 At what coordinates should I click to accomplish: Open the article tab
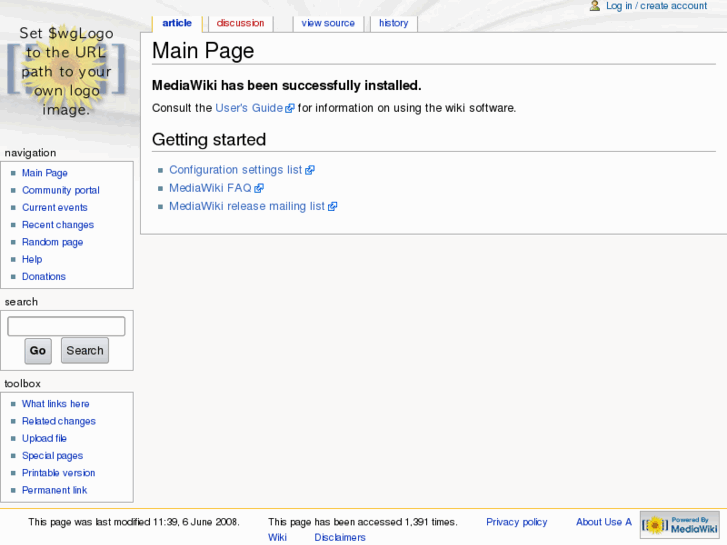[x=177, y=23]
